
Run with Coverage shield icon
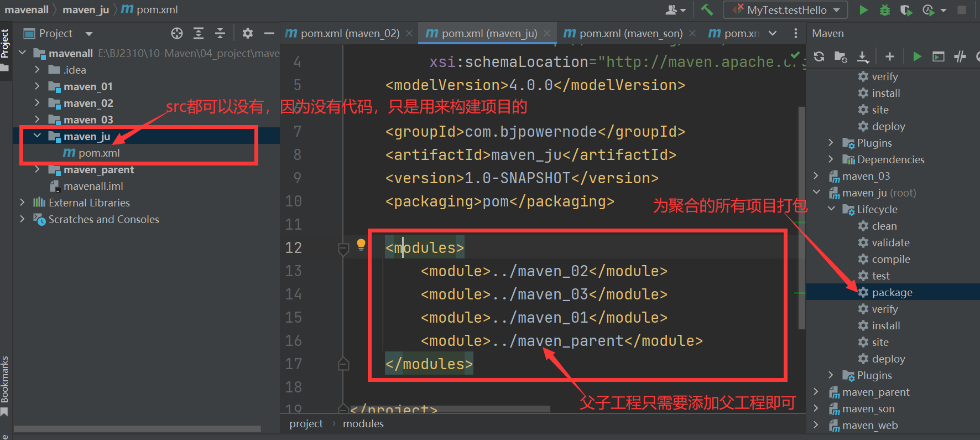[x=906, y=10]
